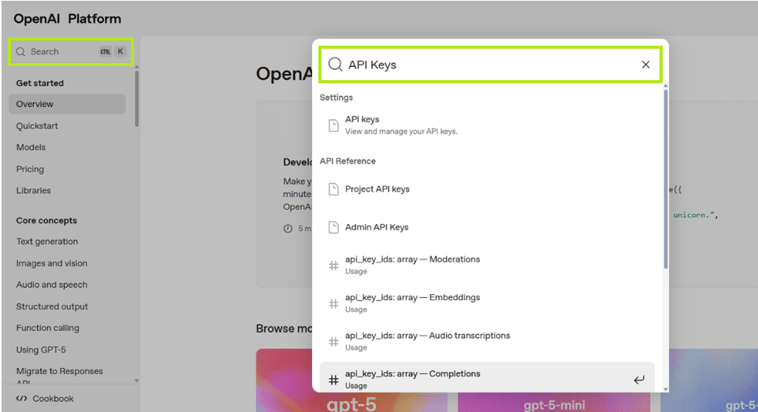Select the Audio transcriptions api_key_ids result

tap(487, 341)
